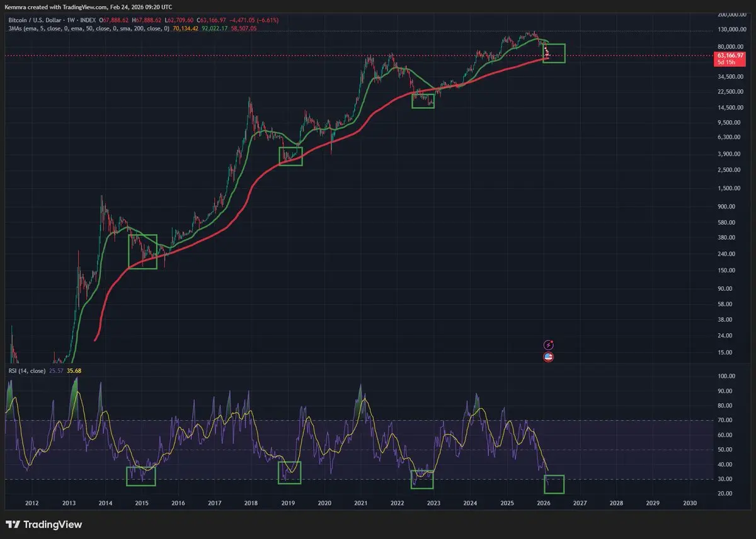This screenshot has width=756, height=539.
Task: Click the red 63,166.97 current price axis label
Action: 731,56
